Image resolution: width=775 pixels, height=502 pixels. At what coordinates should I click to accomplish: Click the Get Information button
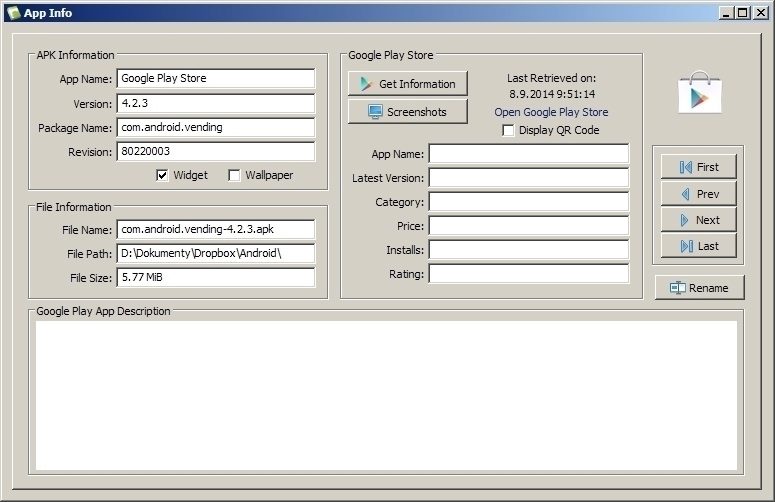(408, 84)
